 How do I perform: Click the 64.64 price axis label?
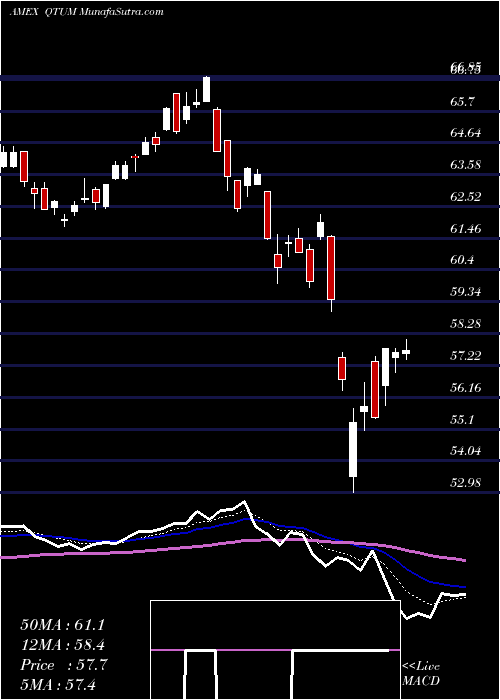(467, 133)
